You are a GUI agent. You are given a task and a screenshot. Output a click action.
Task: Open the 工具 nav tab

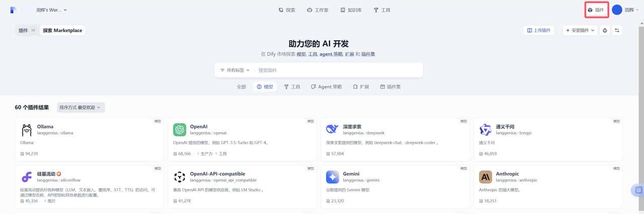(x=382, y=10)
